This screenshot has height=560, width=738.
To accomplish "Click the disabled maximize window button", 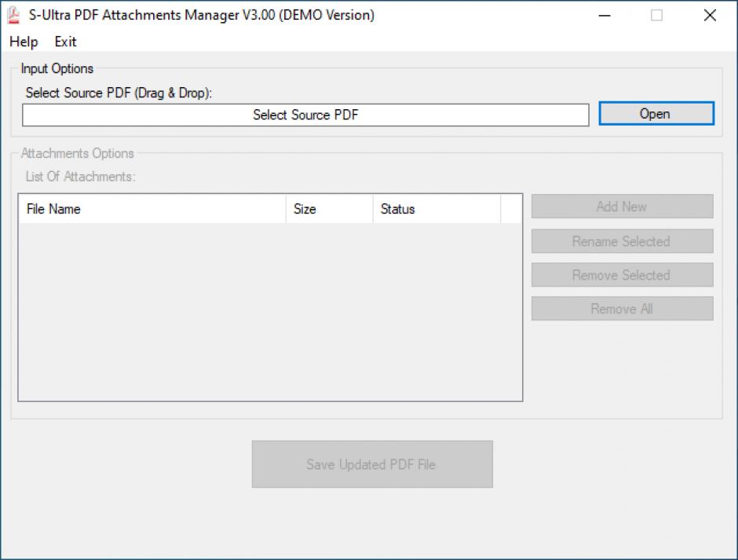I will (x=656, y=16).
